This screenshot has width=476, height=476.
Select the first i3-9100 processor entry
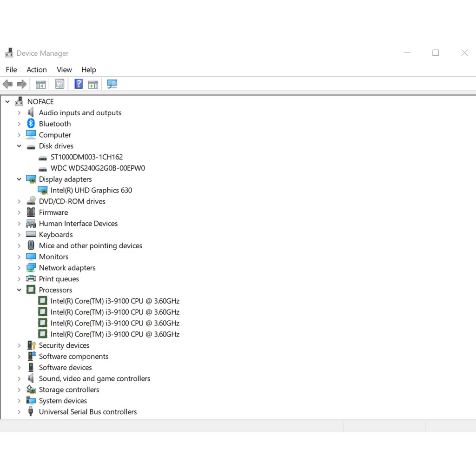point(115,301)
